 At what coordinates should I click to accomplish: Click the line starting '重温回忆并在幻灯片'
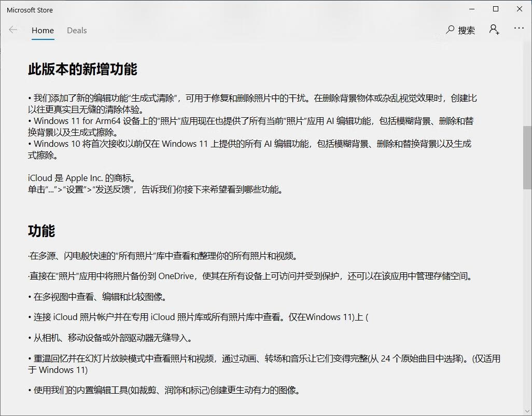tap(264, 364)
